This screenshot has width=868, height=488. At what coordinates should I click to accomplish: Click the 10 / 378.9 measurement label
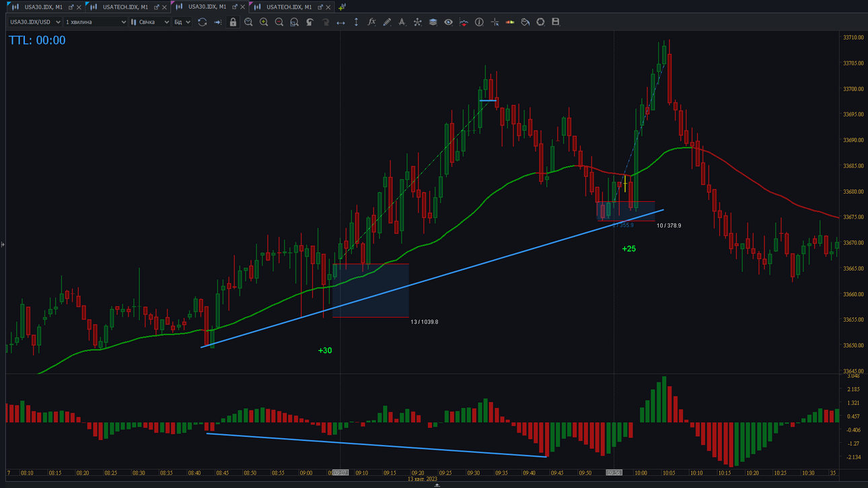click(x=669, y=225)
